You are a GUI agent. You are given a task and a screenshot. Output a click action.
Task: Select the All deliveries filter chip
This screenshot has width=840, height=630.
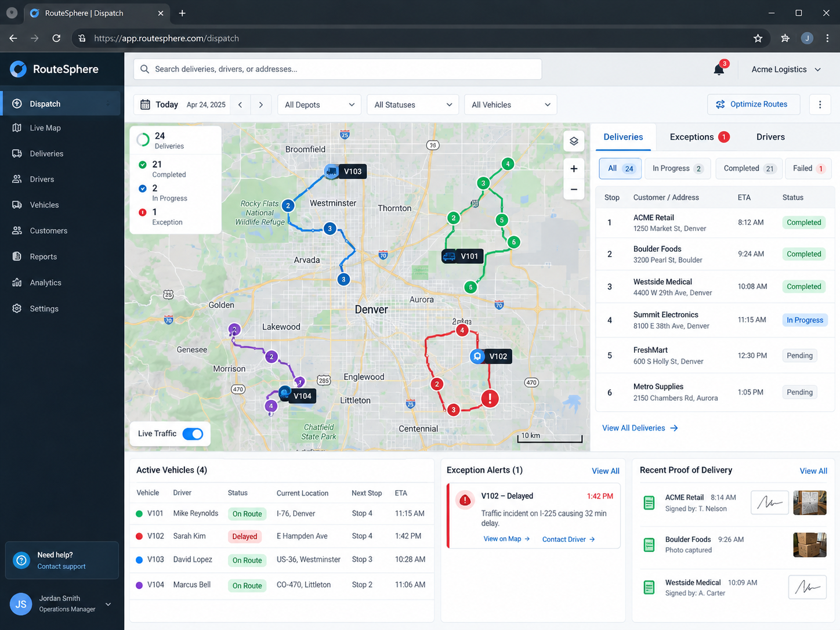tap(620, 169)
